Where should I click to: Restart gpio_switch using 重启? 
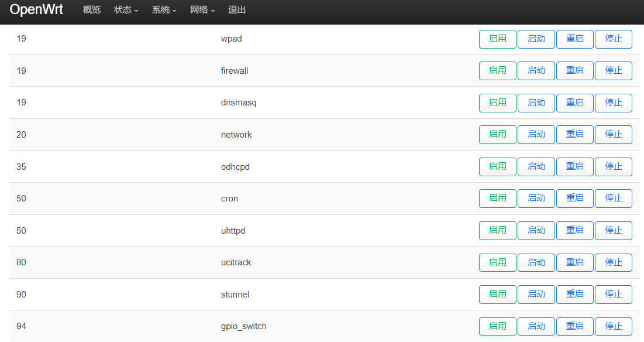point(574,326)
